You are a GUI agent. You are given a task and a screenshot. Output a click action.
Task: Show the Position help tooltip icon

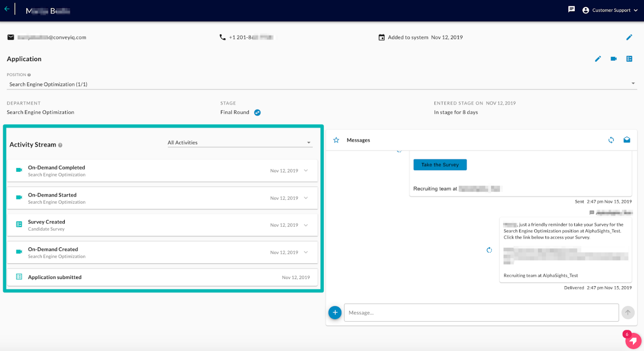tap(29, 75)
